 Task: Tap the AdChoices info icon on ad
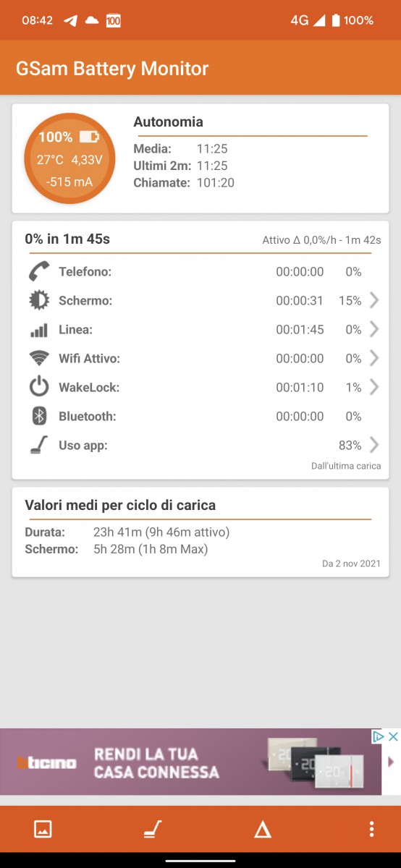[x=378, y=736]
